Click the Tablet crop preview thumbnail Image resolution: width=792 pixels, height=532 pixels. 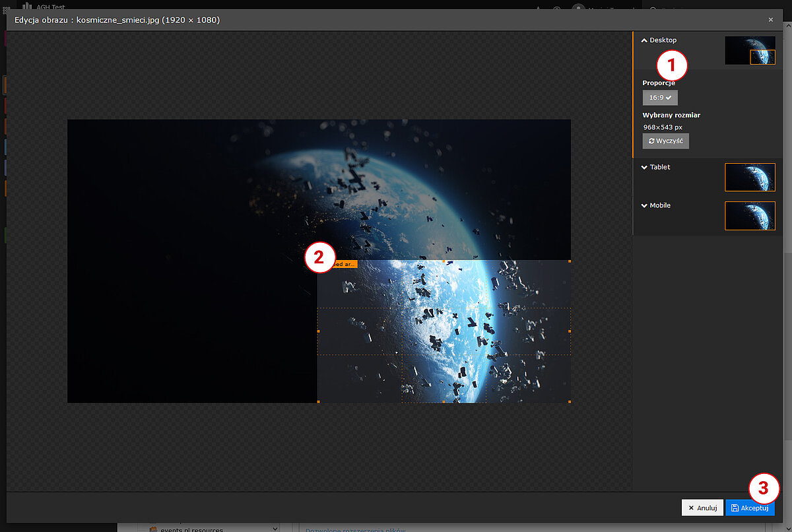coord(750,177)
